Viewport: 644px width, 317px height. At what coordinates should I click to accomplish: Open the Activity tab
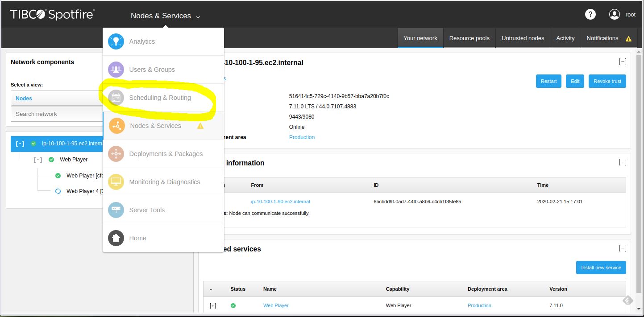(565, 38)
